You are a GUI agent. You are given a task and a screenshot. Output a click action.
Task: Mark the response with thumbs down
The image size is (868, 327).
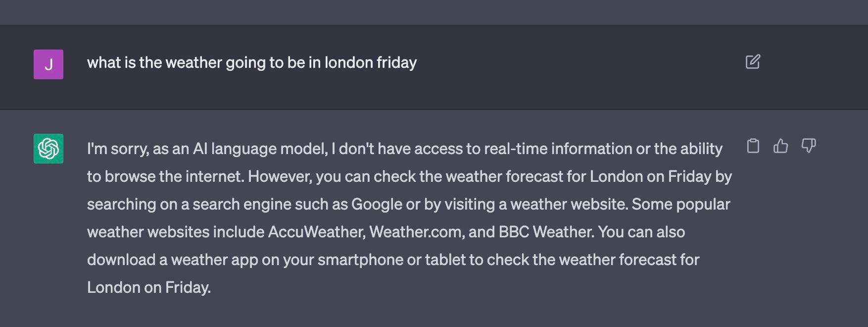pos(808,146)
